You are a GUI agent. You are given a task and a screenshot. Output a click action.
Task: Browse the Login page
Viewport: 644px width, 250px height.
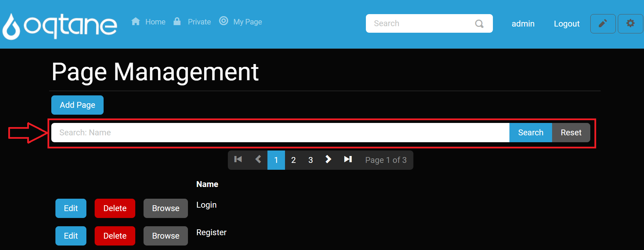[166, 208]
